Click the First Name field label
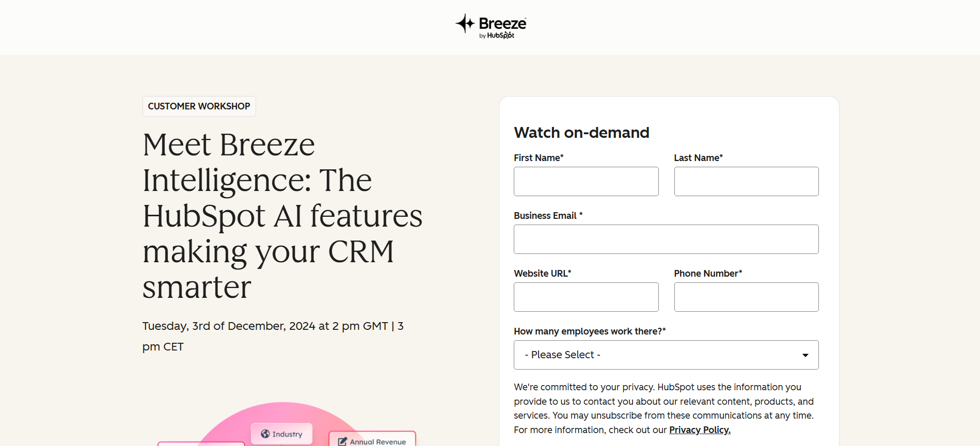980x446 pixels. (x=539, y=158)
